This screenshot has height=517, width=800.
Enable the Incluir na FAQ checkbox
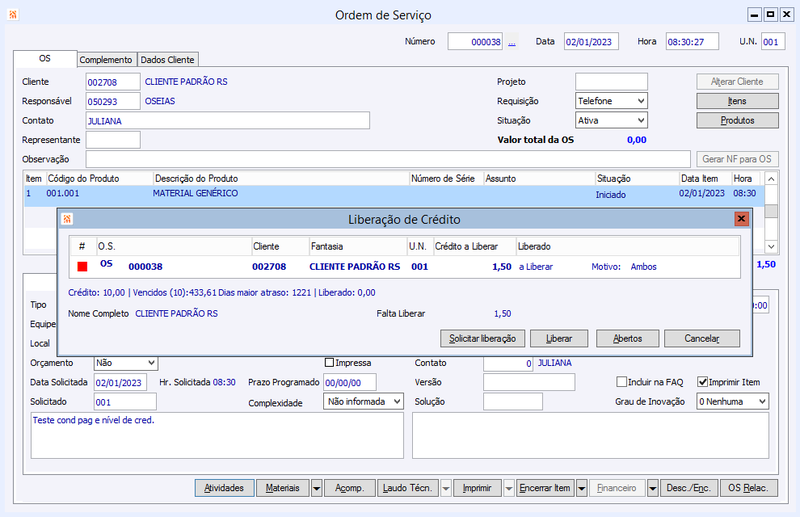621,381
